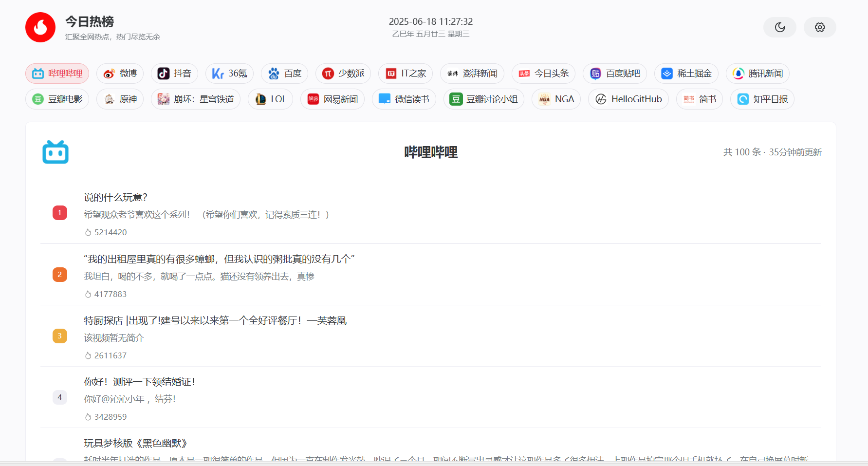Select the 简书 tab

point(700,99)
